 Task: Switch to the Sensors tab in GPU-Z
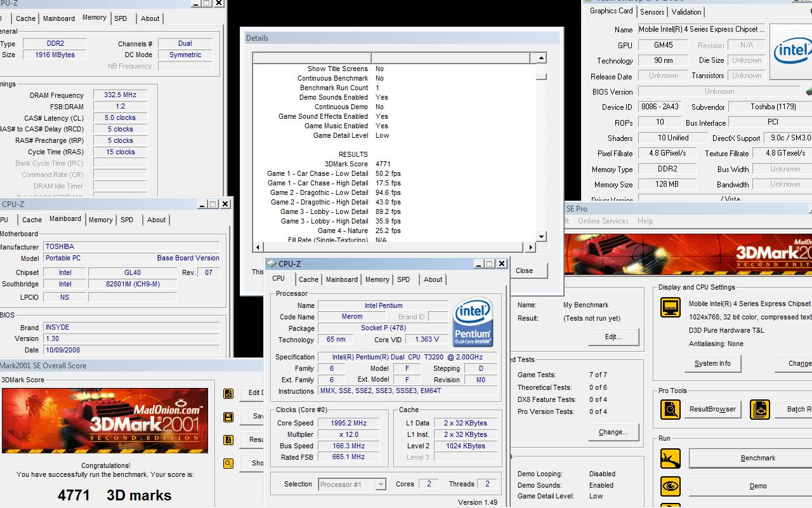(652, 11)
